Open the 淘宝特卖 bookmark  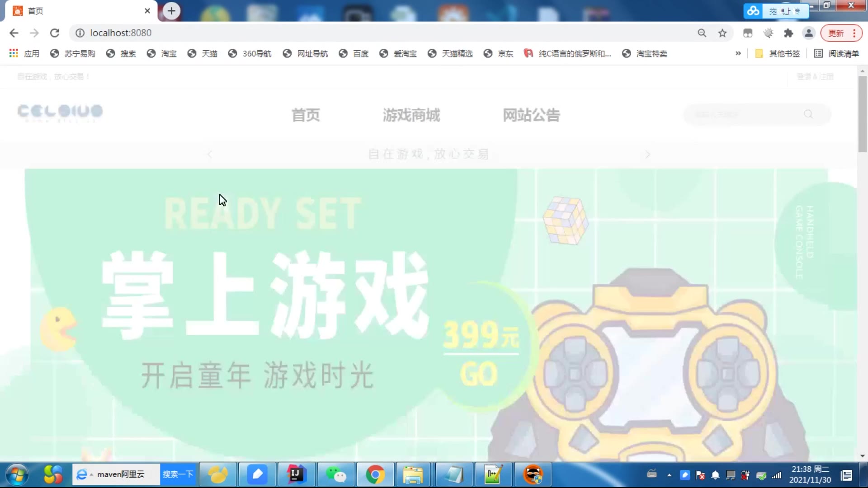click(645, 53)
